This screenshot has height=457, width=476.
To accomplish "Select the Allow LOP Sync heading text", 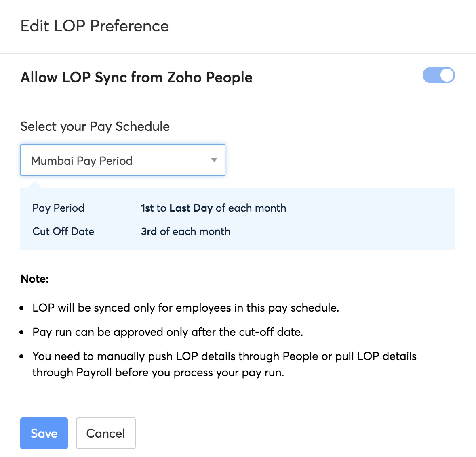I will pyautogui.click(x=136, y=77).
